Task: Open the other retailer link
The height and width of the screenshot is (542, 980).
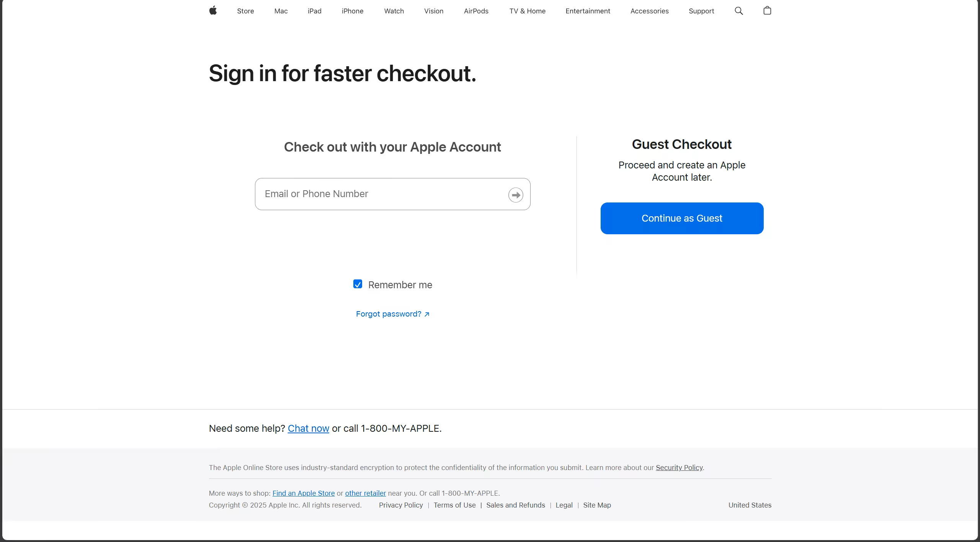Action: pos(365,493)
